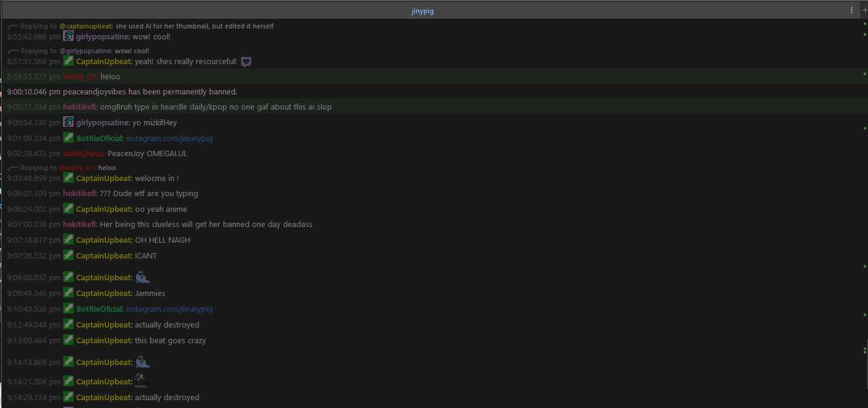Click "actually destroyed" message at 9:12:49

pyautogui.click(x=167, y=325)
